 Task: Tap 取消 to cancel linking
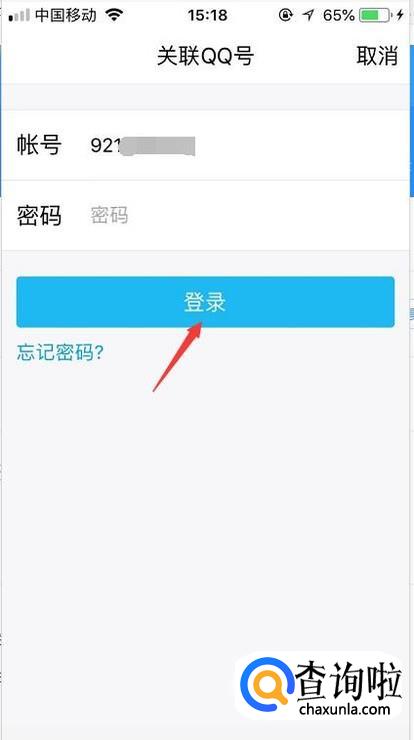(377, 56)
